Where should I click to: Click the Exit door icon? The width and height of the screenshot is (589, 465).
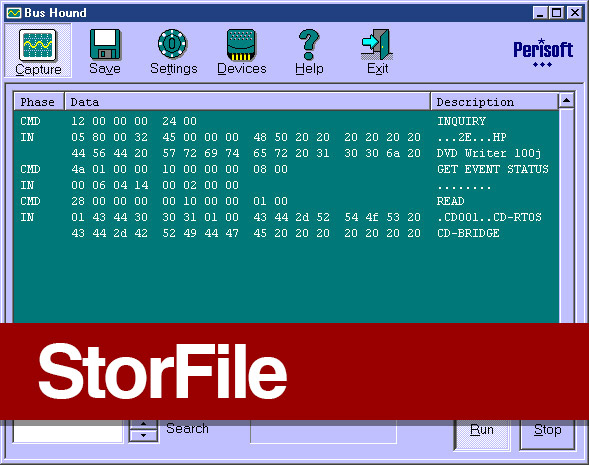coord(377,45)
